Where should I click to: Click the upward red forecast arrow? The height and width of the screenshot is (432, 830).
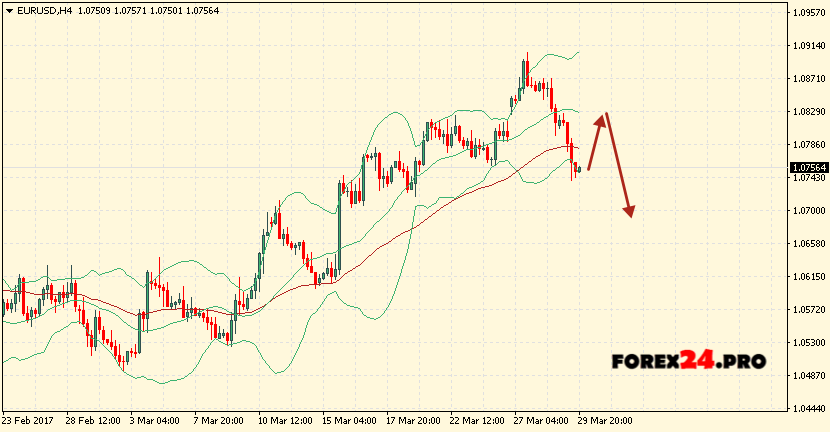pyautogui.click(x=596, y=140)
